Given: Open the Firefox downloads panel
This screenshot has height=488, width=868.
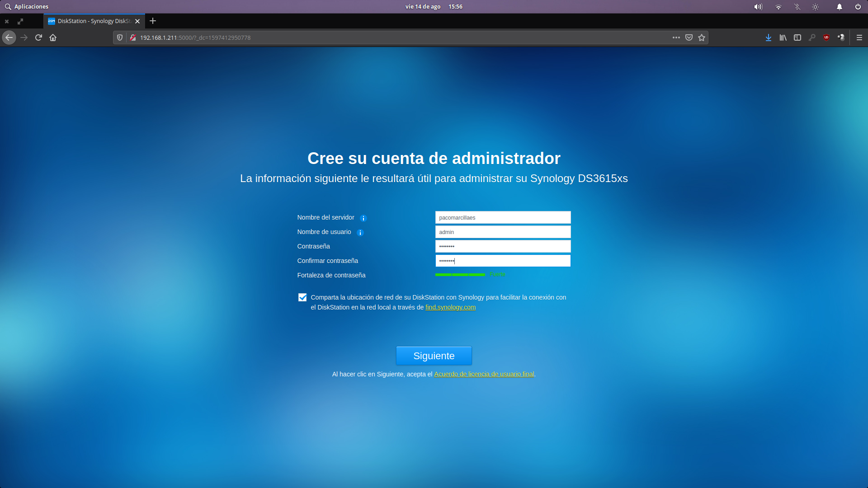Looking at the screenshot, I should 768,38.
